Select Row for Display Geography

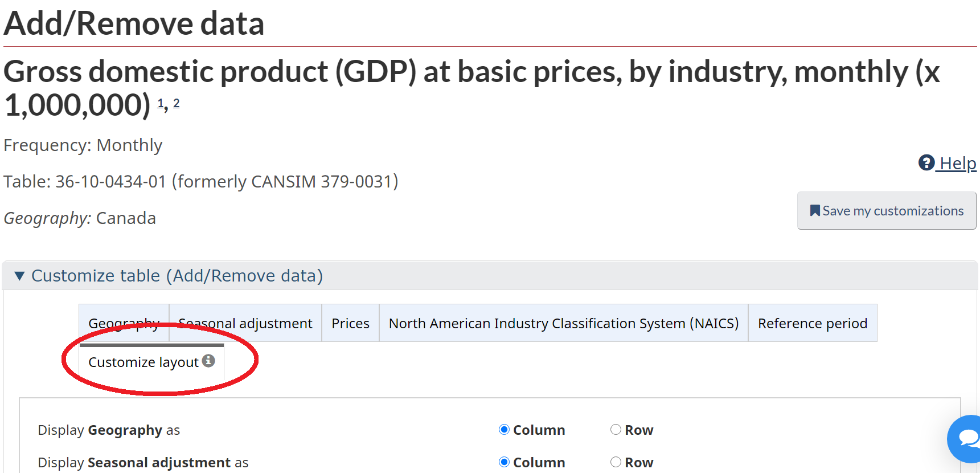[616, 430]
